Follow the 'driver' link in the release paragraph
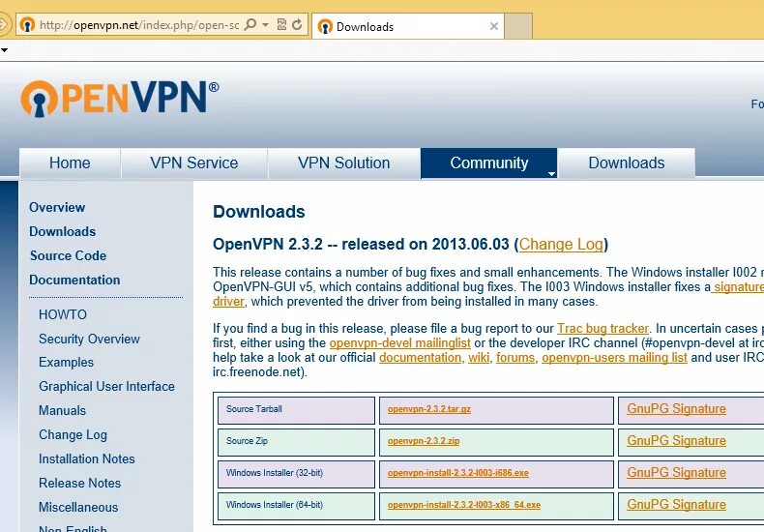 pyautogui.click(x=228, y=302)
